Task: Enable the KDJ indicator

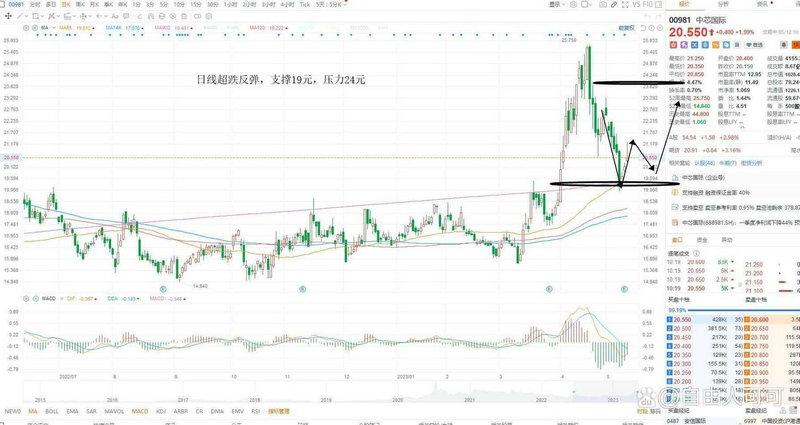Action: coord(163,411)
